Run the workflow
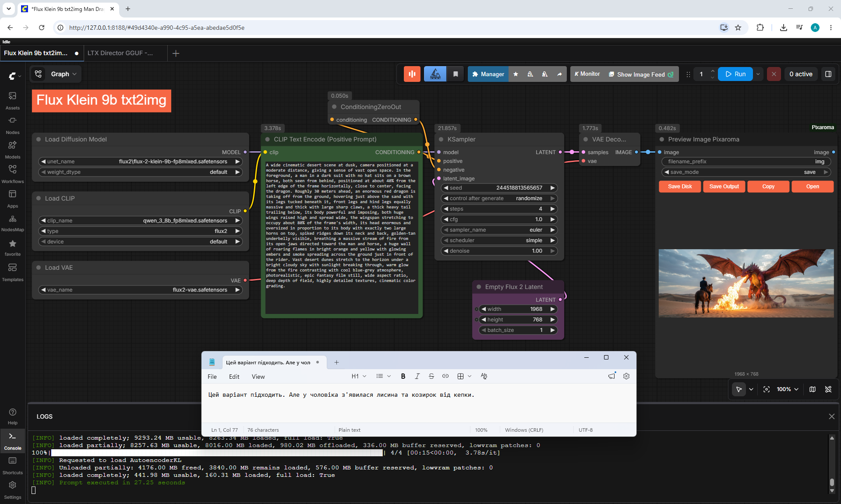This screenshot has width=841, height=504. coord(735,74)
